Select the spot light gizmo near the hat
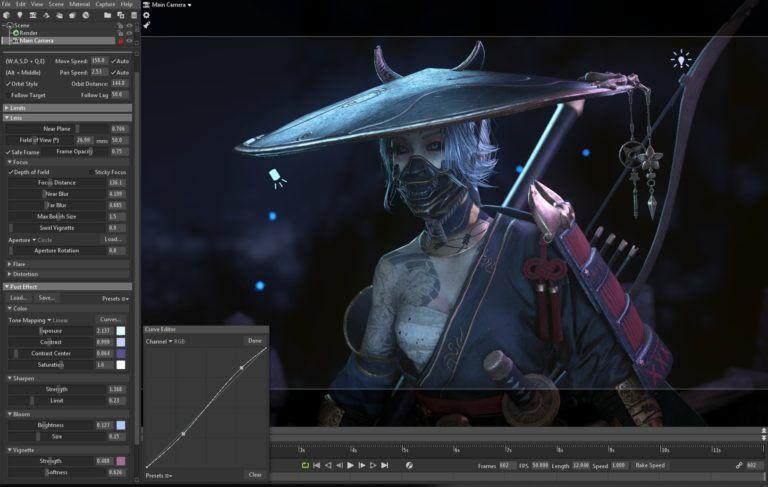The width and height of the screenshot is (768, 487). [277, 178]
